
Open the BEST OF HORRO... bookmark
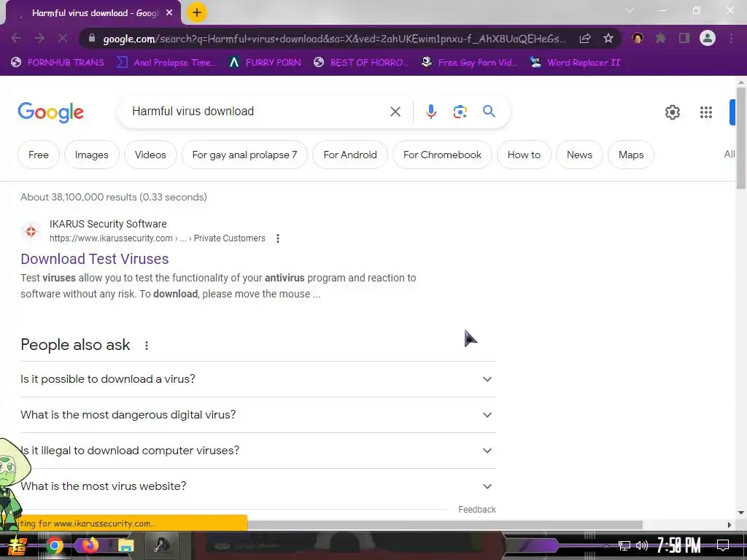(362, 63)
